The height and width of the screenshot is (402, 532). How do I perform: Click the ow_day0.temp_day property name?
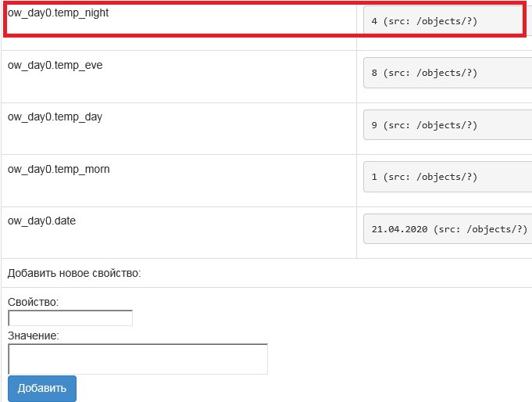[55, 117]
